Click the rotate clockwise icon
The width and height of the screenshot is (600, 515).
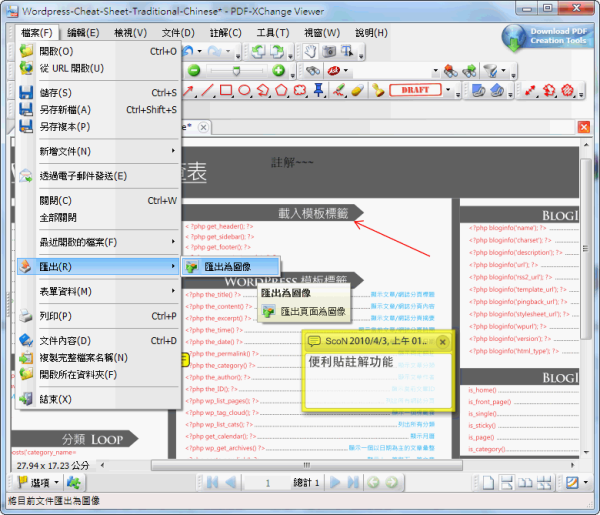click(277, 51)
